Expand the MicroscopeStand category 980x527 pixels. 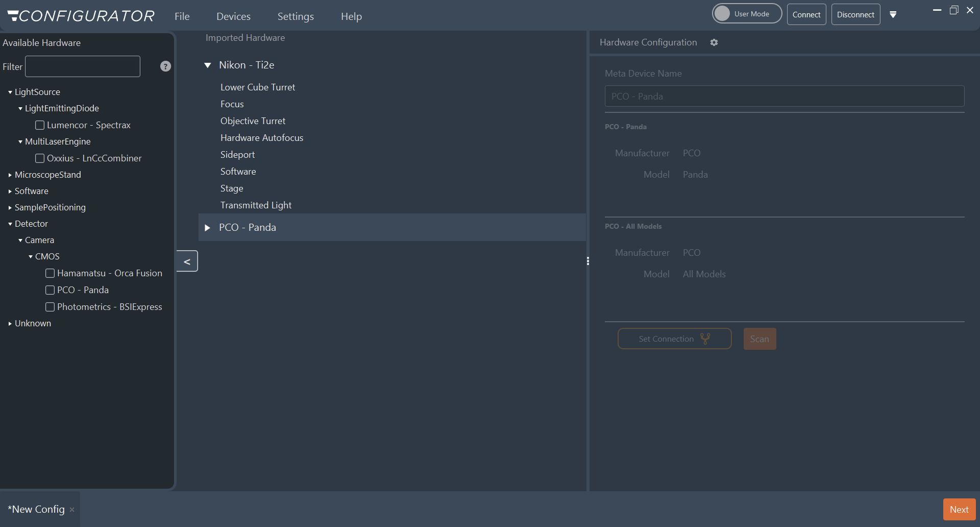(x=10, y=175)
